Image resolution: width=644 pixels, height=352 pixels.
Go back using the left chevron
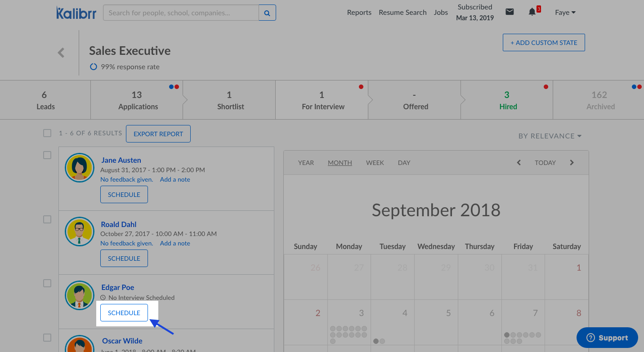coord(61,53)
